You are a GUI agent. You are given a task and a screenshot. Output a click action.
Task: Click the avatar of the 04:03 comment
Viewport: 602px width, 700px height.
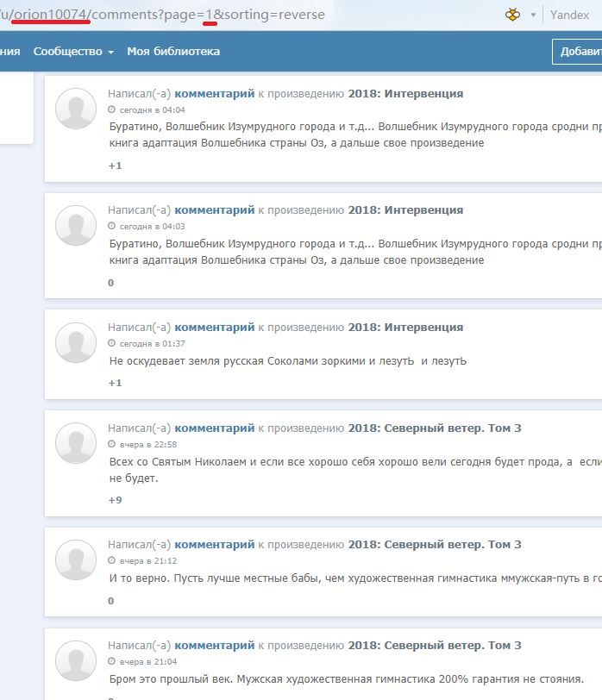point(76,226)
